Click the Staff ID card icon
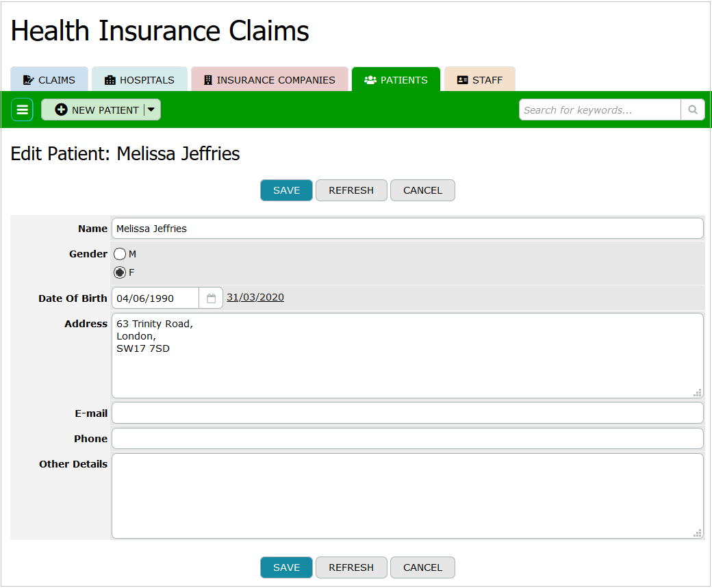Screen dimensions: 712x588 click(x=462, y=80)
